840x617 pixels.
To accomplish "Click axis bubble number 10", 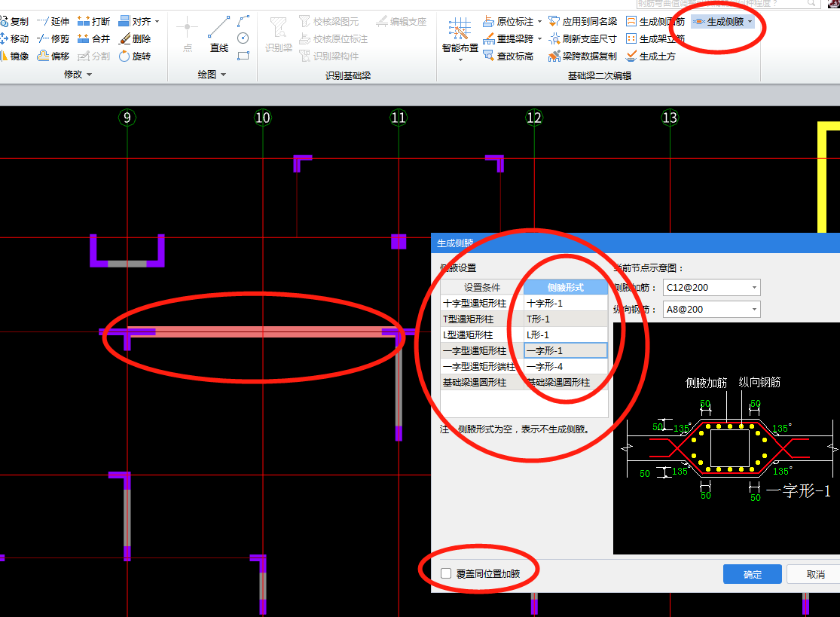I will click(x=262, y=118).
